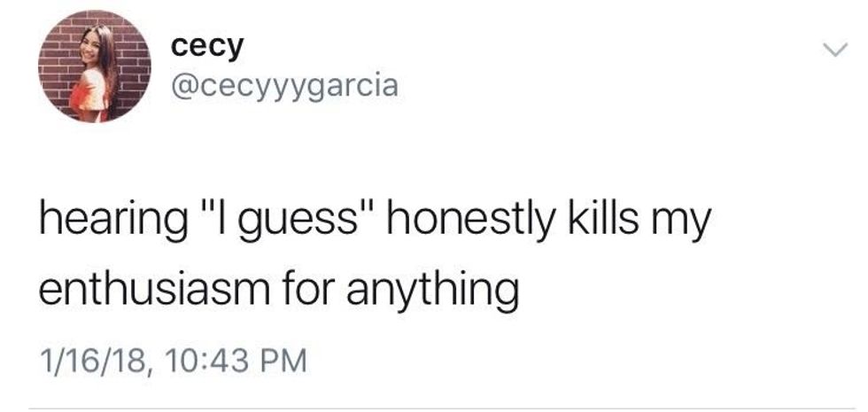Expand the tweet options chevron arrow

point(834,50)
